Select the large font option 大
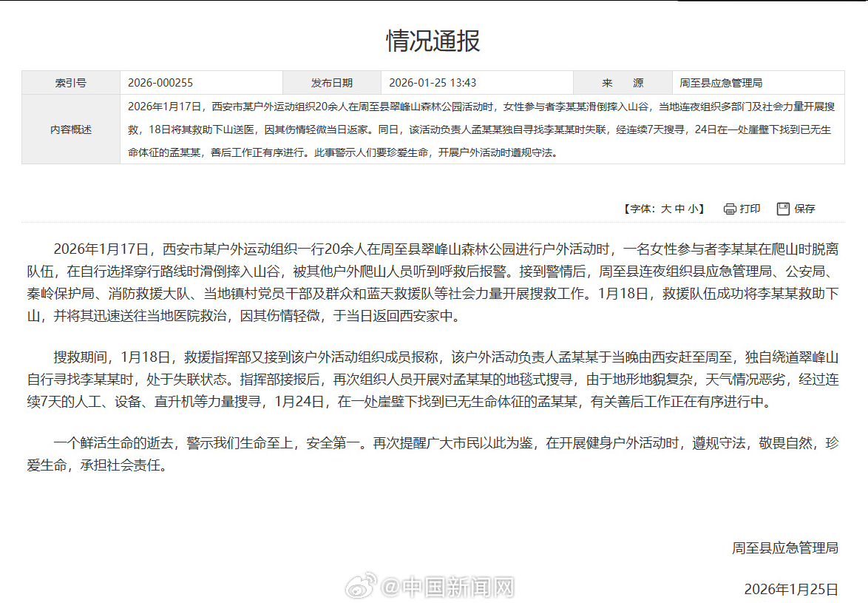The image size is (868, 603). (x=668, y=209)
